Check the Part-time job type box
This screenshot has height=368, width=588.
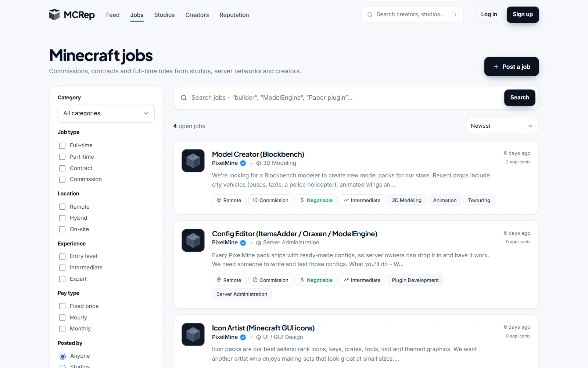(x=62, y=157)
